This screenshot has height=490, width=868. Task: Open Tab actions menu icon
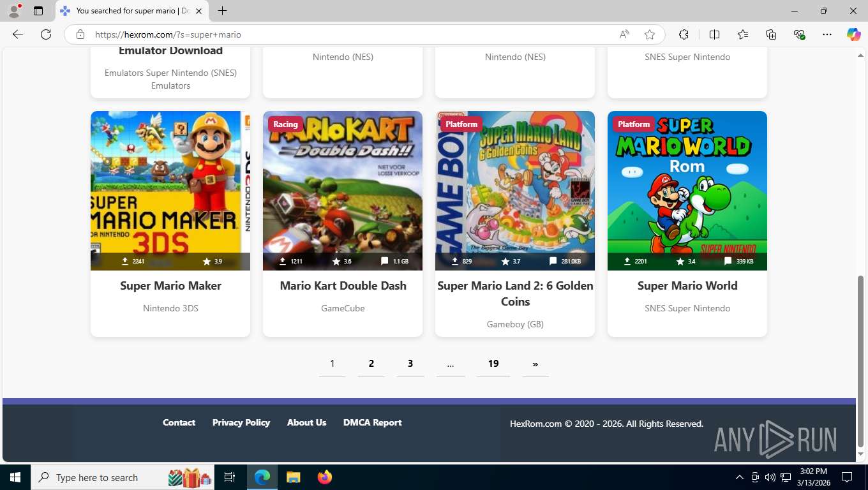click(38, 11)
